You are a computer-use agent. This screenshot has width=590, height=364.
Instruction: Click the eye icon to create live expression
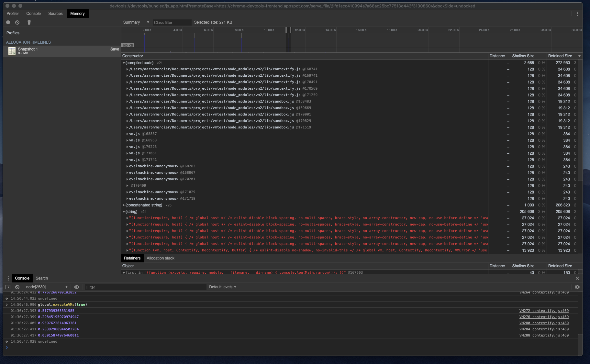(x=77, y=287)
